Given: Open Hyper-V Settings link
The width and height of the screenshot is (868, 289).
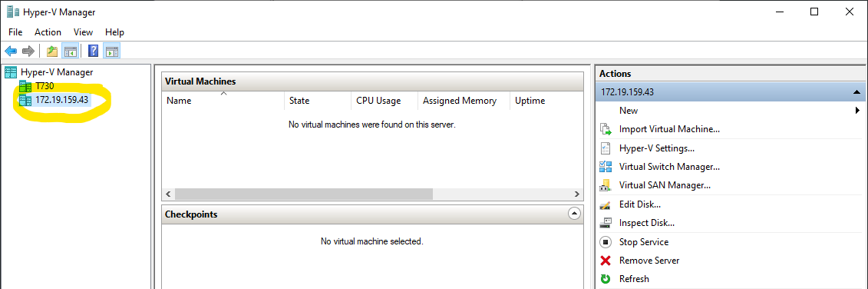Looking at the screenshot, I should click(657, 148).
